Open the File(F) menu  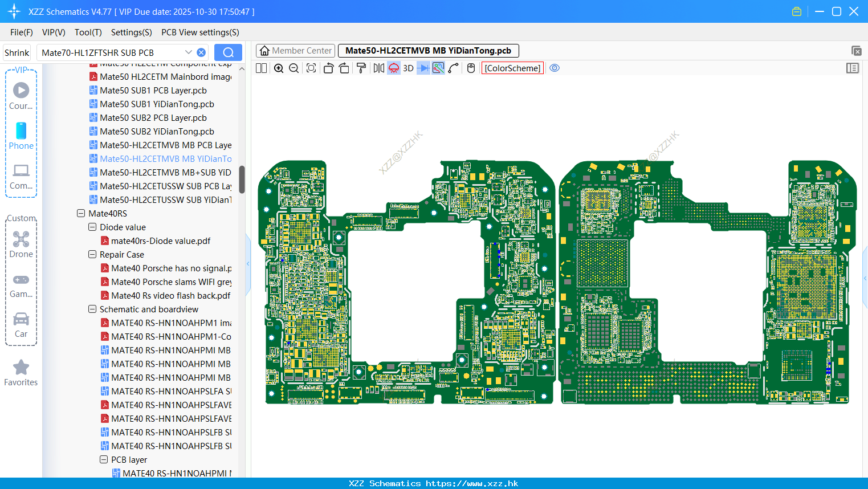click(22, 32)
